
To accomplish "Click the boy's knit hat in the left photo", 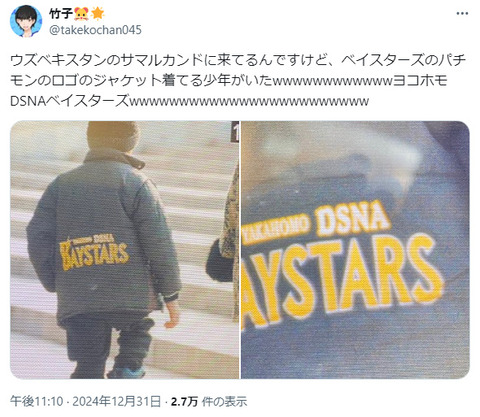I will pos(113,137).
